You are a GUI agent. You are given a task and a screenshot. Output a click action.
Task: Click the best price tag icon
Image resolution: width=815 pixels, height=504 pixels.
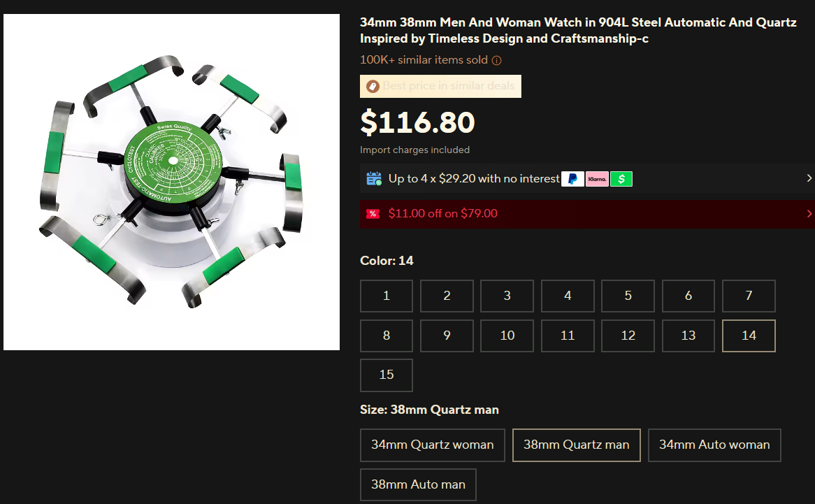click(373, 86)
